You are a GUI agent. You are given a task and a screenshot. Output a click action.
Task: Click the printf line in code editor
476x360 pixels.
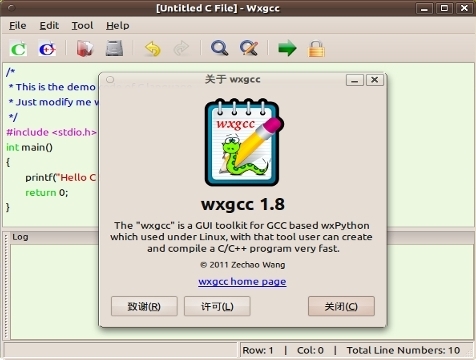[61, 178]
